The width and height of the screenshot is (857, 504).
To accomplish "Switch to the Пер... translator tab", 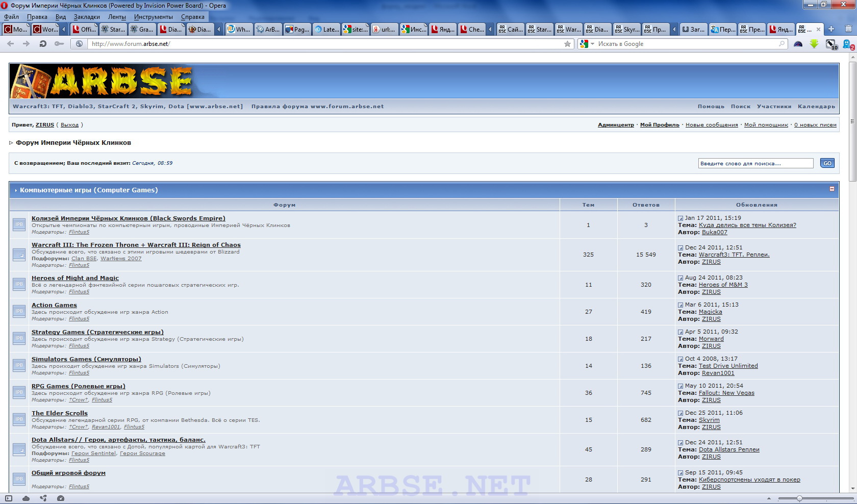I will coord(723,30).
